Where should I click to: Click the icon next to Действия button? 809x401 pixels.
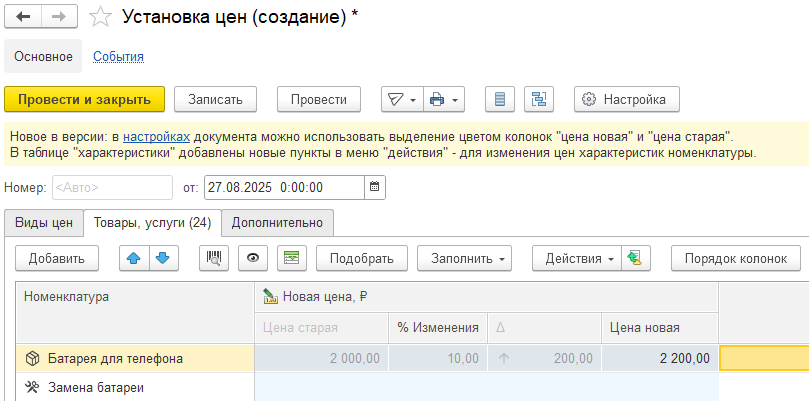click(x=635, y=258)
